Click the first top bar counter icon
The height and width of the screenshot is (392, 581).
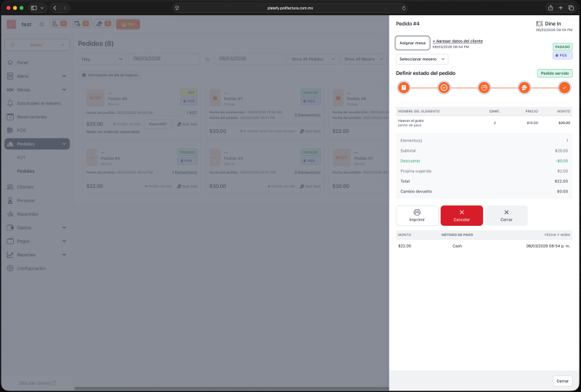[60, 24]
